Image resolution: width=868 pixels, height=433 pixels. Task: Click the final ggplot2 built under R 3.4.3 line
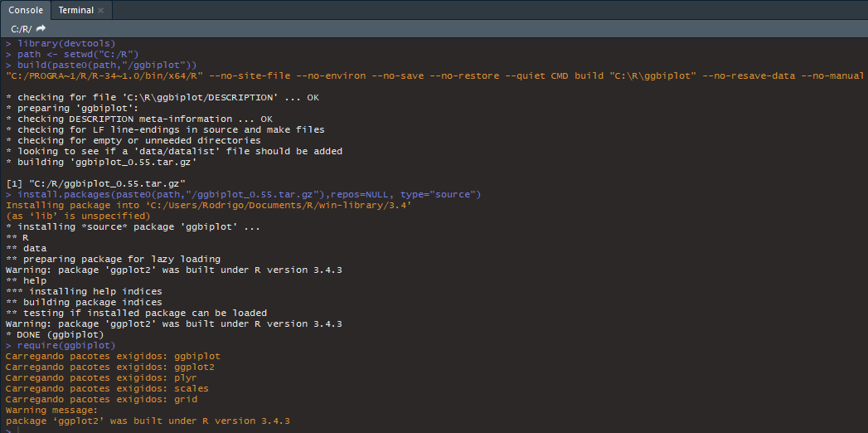(x=148, y=421)
